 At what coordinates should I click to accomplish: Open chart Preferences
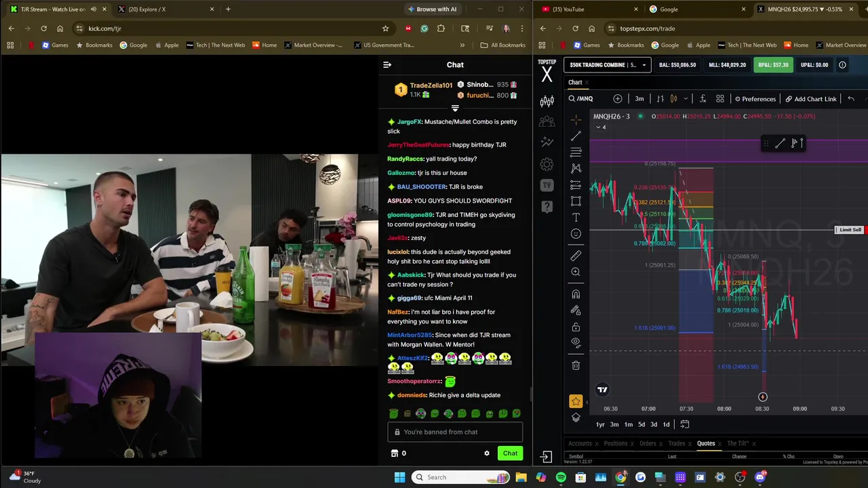coord(755,99)
